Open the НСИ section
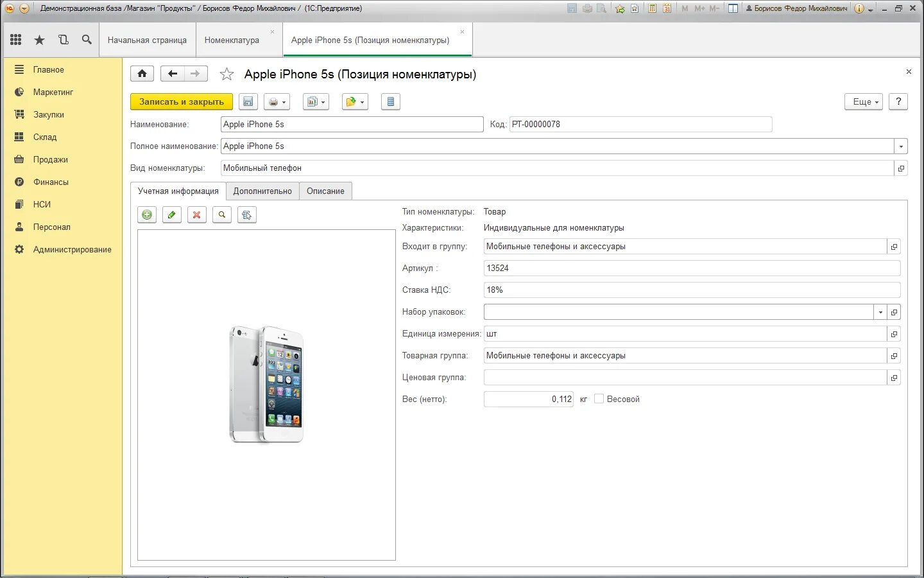924x578 pixels. [x=42, y=204]
